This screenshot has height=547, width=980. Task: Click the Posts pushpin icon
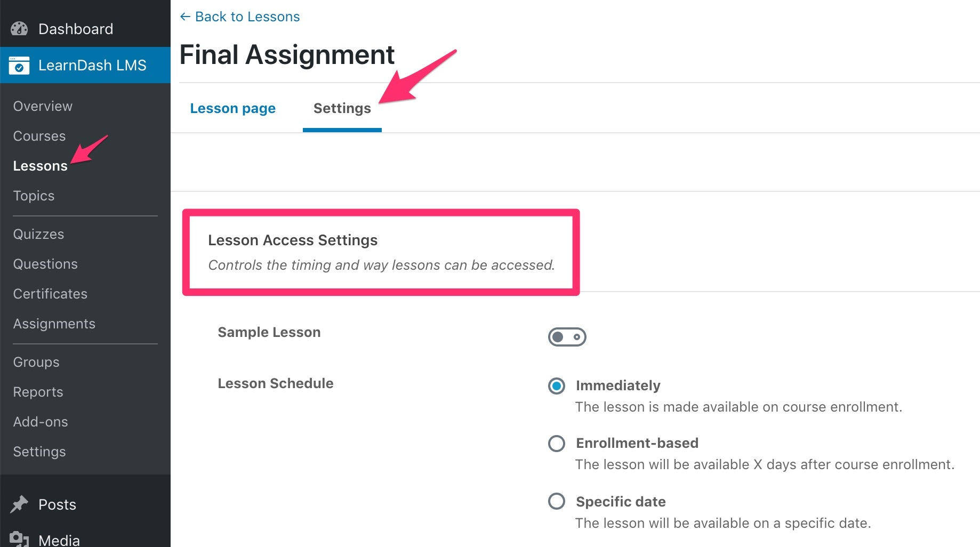click(19, 504)
